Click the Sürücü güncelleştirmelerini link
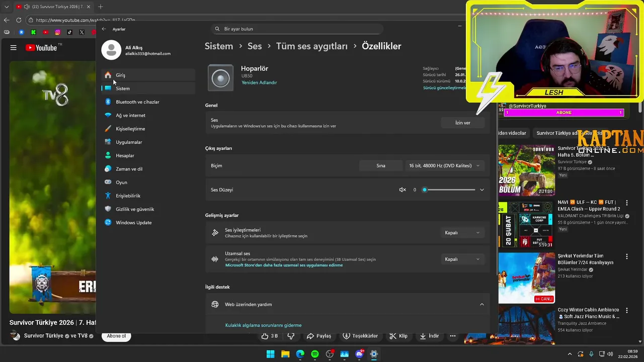 click(x=445, y=88)
